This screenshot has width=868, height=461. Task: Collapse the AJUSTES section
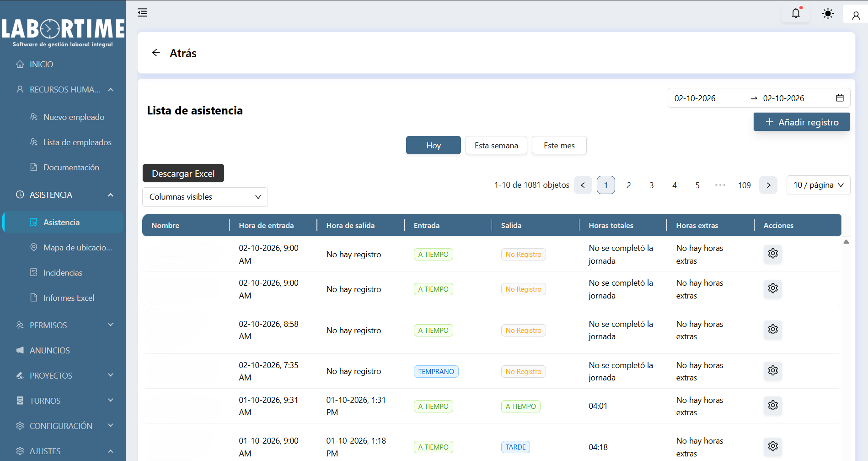(63, 451)
